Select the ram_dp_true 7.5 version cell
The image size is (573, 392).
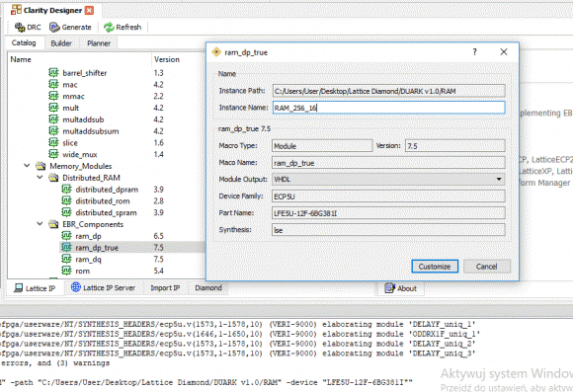click(159, 247)
